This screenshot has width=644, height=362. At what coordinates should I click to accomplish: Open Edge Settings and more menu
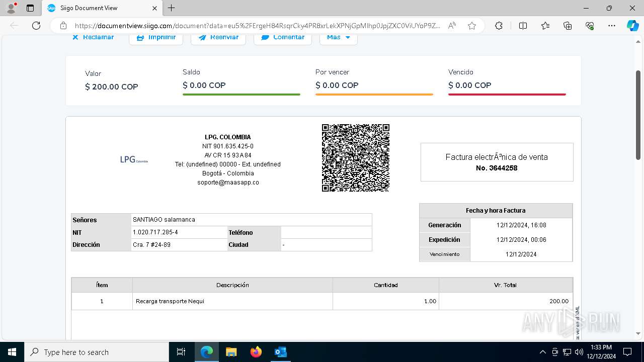coord(612,26)
